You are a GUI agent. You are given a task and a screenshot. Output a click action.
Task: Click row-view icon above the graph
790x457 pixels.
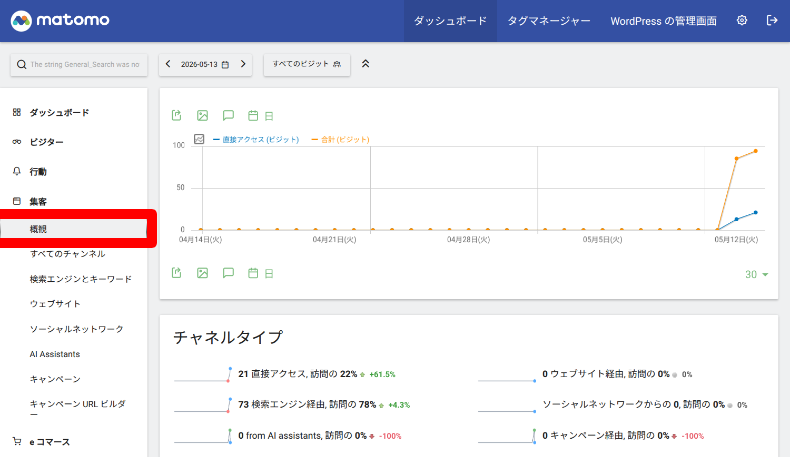click(269, 116)
